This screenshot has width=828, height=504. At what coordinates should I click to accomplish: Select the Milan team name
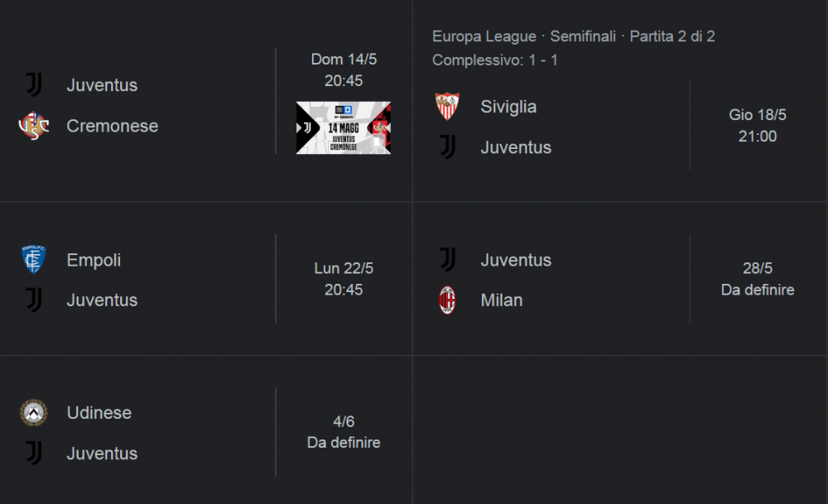click(x=502, y=300)
